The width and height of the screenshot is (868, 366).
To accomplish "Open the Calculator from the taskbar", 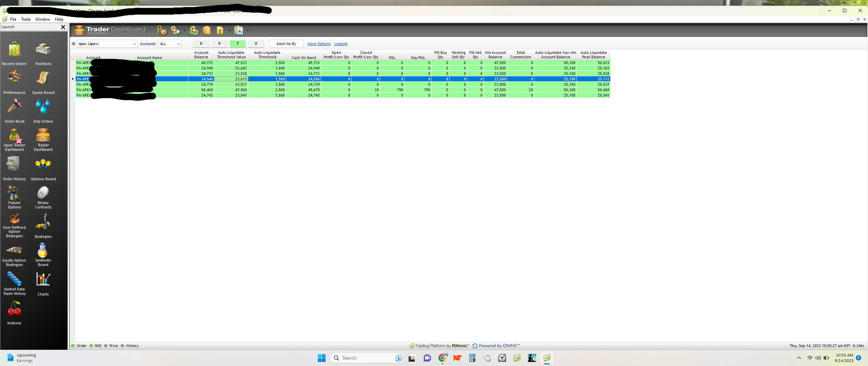I will (x=472, y=358).
